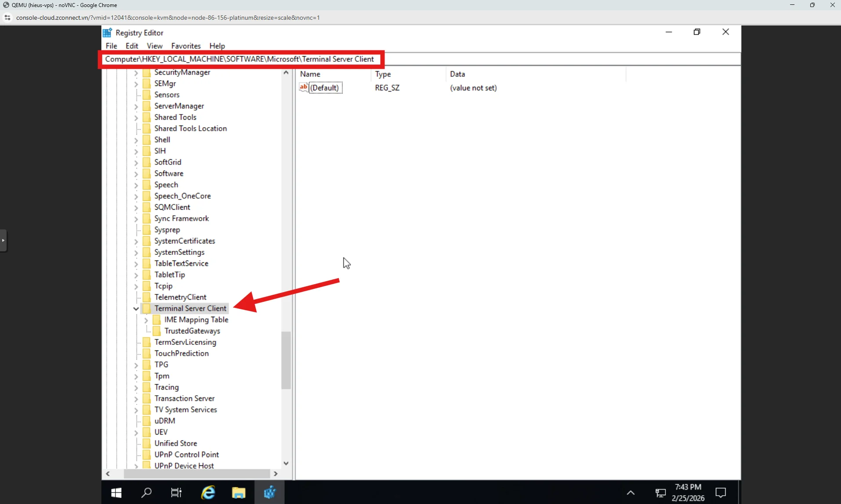Click the tree scroll down arrow

pos(286,463)
